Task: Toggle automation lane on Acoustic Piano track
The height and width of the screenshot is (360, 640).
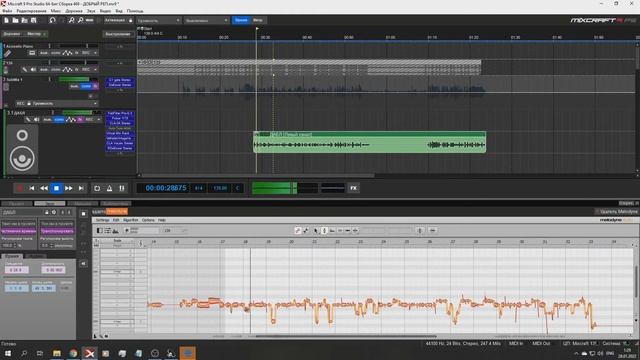Action: pos(67,53)
